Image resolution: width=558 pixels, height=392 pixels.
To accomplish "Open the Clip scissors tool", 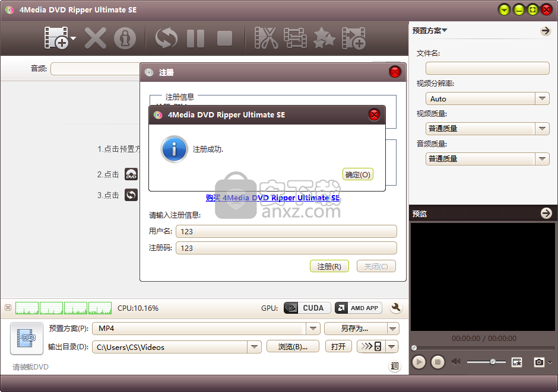I will click(266, 38).
